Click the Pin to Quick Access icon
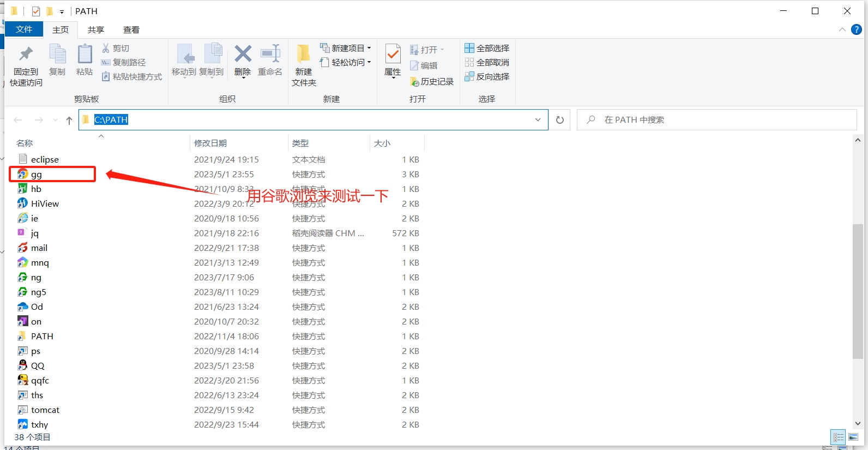Screen dimensions: 868x450 [26, 55]
